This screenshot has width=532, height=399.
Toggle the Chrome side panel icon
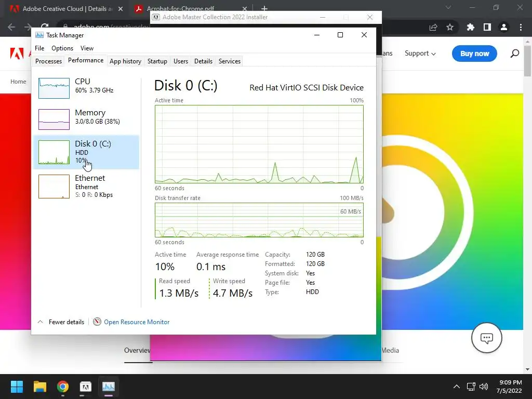pos(487,27)
